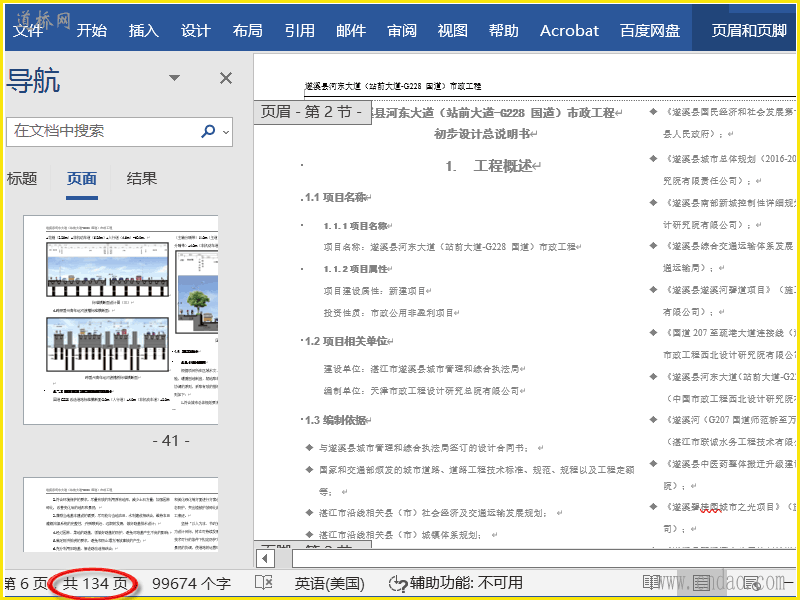Open the 视图 ribbon tab
This screenshot has width=800, height=600.
[453, 31]
